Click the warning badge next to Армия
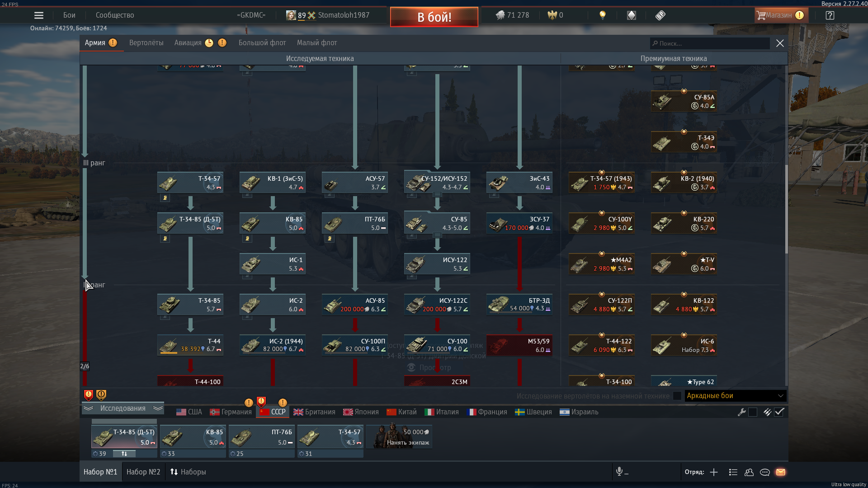 point(113,43)
